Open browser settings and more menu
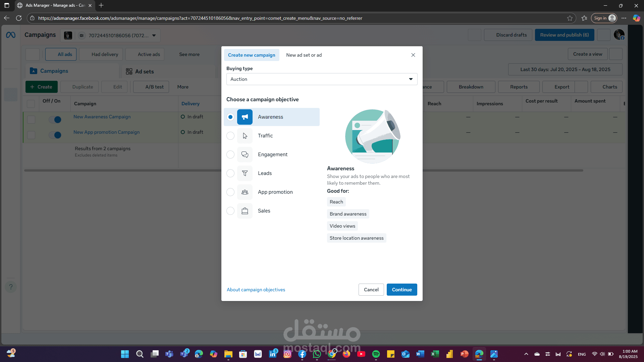 pos(624,18)
